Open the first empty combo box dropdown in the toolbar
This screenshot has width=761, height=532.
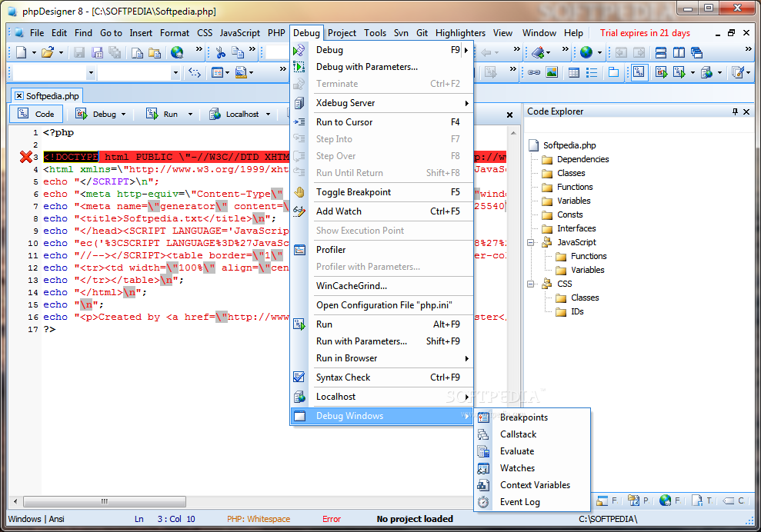(x=91, y=73)
